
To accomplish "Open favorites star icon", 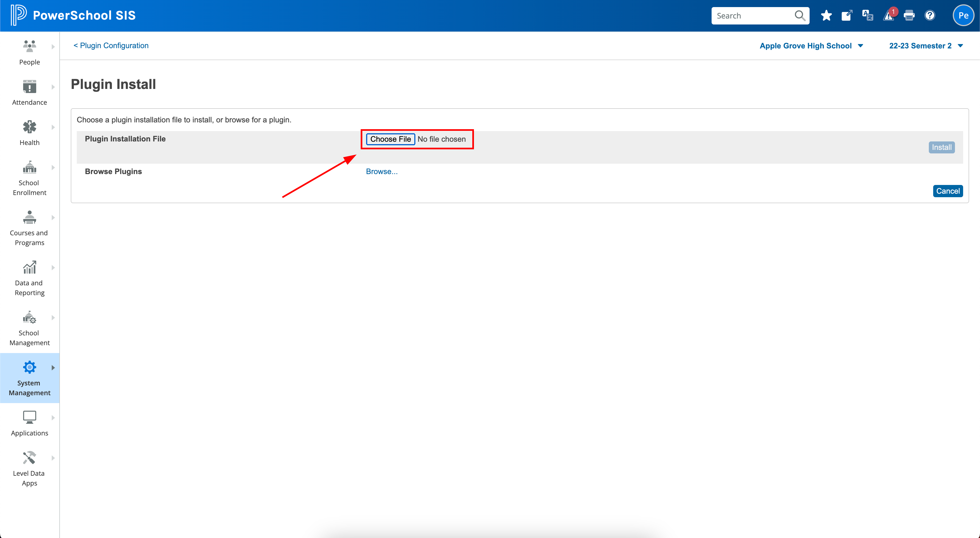I will [x=826, y=16].
